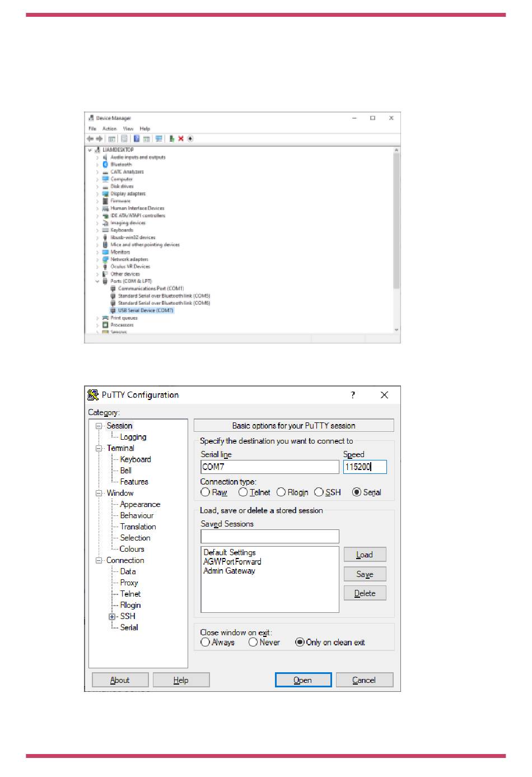Click the Open button to start session
The image size is (532, 777).
pyautogui.click(x=303, y=680)
